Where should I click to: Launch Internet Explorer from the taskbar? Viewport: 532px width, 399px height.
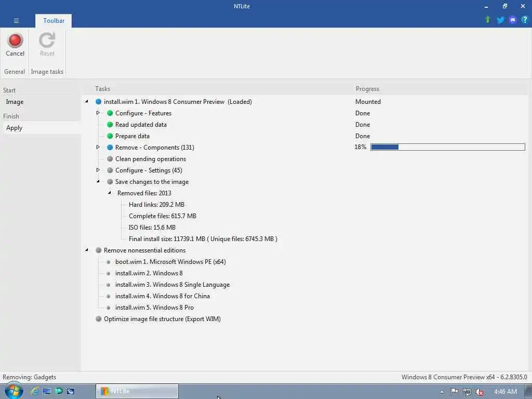coord(34,391)
